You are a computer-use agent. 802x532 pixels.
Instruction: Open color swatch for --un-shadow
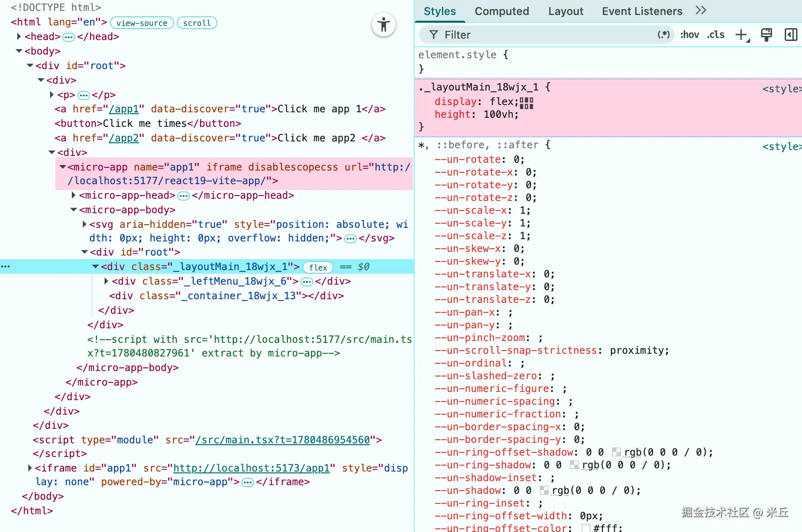click(544, 490)
